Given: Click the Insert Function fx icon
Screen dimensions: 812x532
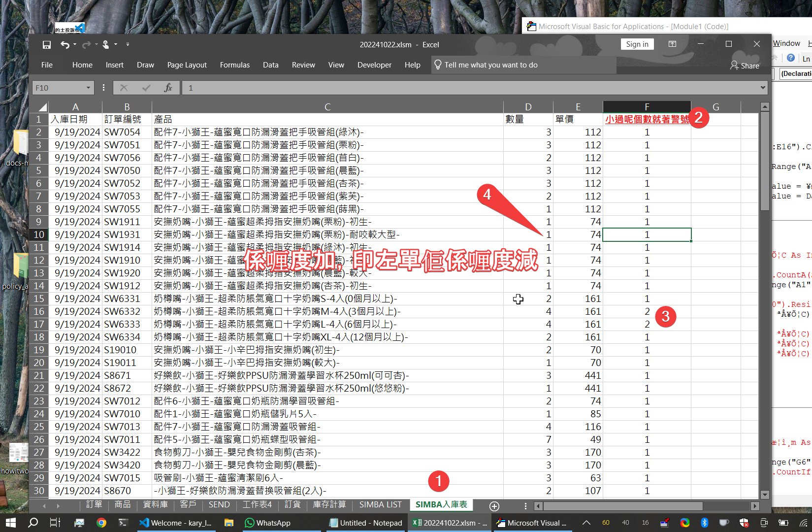Looking at the screenshot, I should tap(168, 88).
